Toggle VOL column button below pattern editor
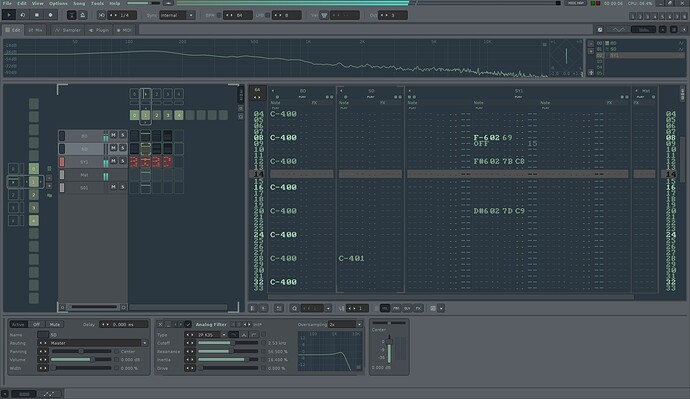The height and width of the screenshot is (399, 690). 385,308
